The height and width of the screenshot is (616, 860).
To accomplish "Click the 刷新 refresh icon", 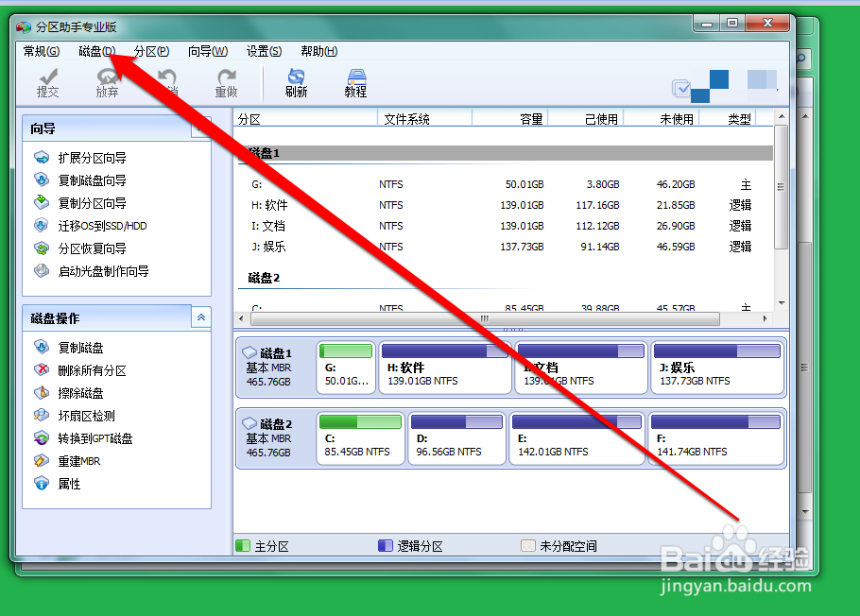I will tap(295, 82).
